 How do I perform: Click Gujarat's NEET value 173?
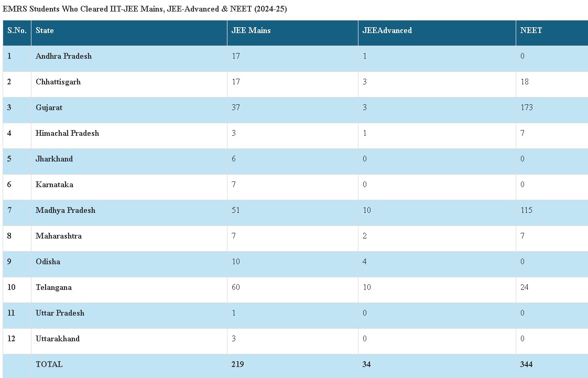click(x=527, y=107)
